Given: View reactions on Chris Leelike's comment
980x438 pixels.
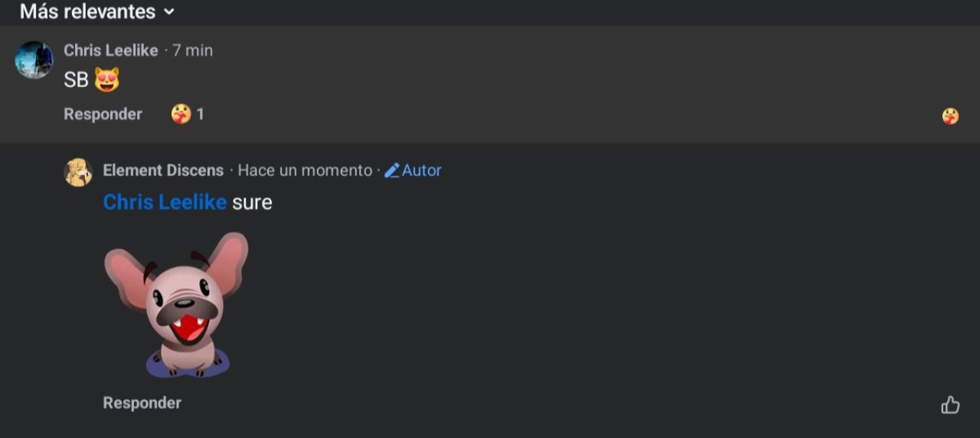Looking at the screenshot, I should pyautogui.click(x=181, y=114).
